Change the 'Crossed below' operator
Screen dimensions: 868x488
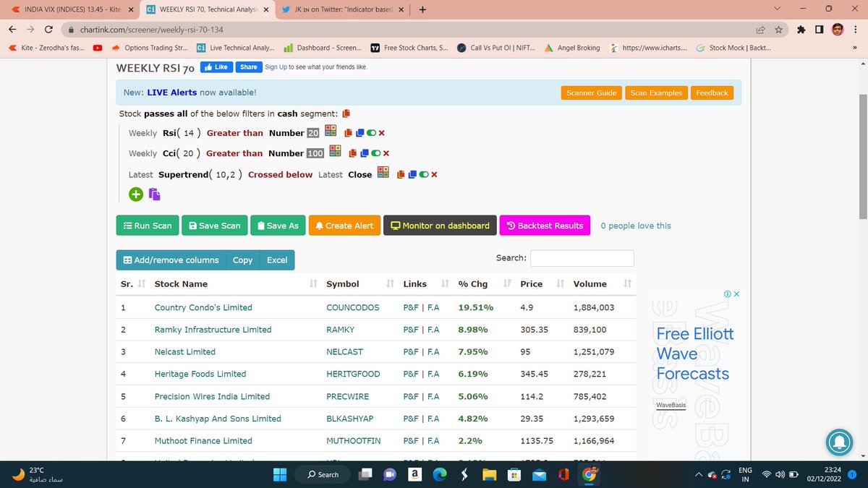click(x=281, y=174)
